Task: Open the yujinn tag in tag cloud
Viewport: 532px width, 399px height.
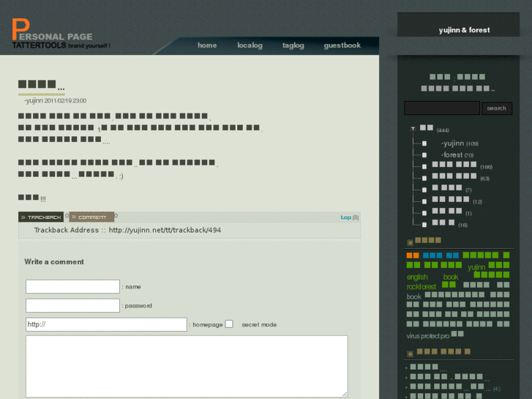Action: tap(476, 267)
